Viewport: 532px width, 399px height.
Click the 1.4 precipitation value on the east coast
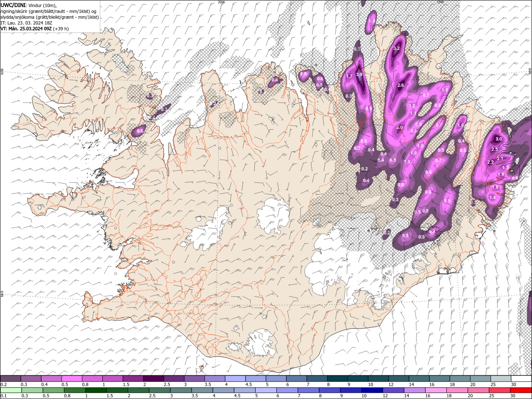[x=493, y=197]
